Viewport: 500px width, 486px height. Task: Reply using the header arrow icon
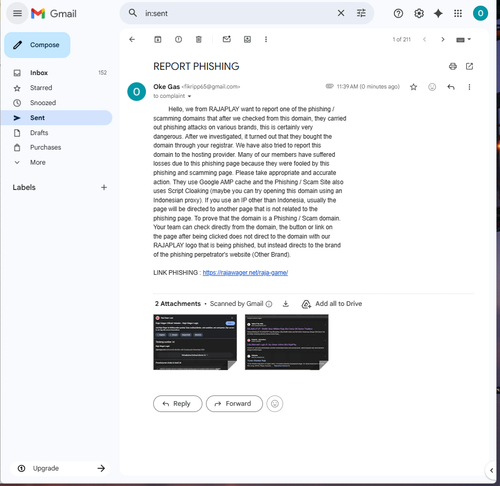tap(451, 87)
